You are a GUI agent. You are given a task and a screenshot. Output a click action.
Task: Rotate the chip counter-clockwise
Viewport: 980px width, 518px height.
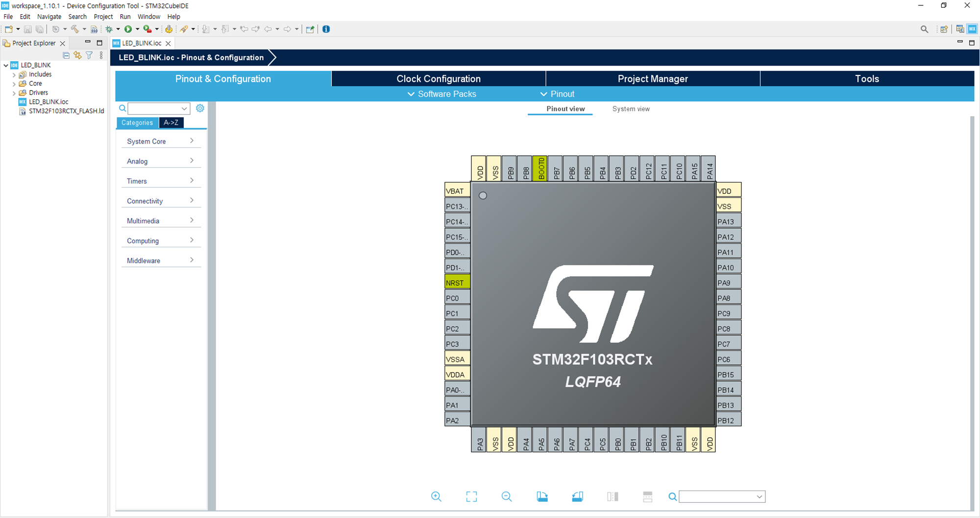tap(577, 496)
